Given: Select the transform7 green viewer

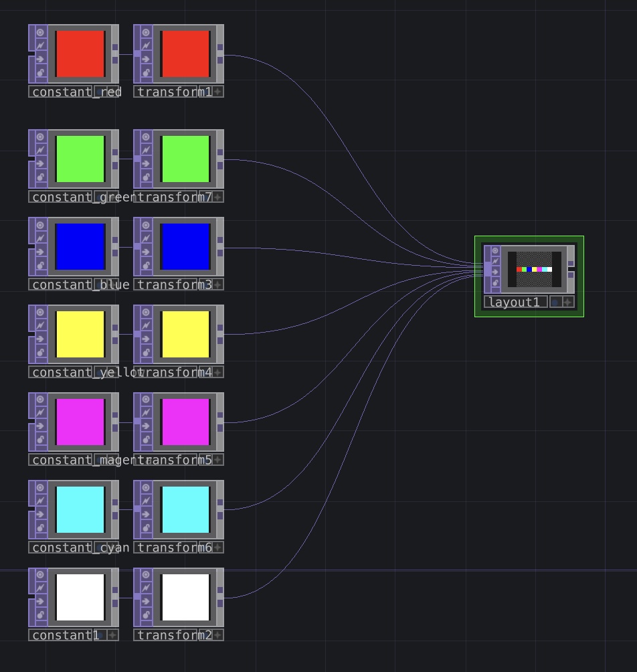Looking at the screenshot, I should 185,159.
